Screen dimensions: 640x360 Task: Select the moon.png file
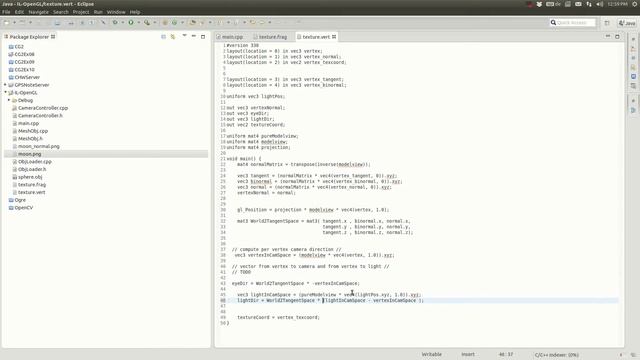(29, 154)
